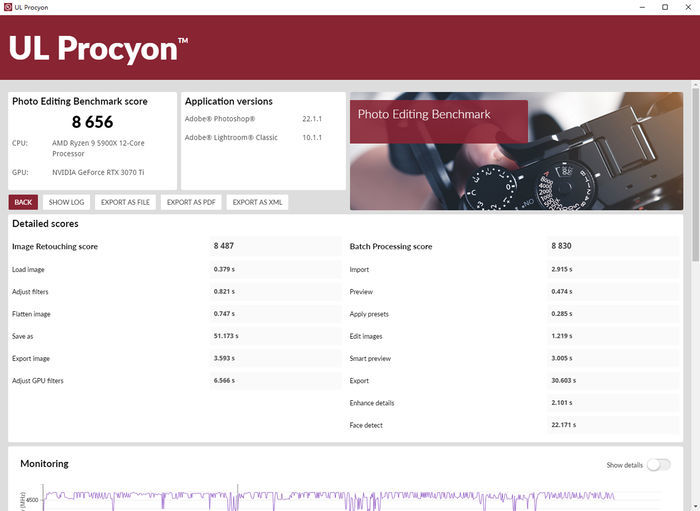Open the SHOW LOG view
This screenshot has width=700, height=511.
66,202
